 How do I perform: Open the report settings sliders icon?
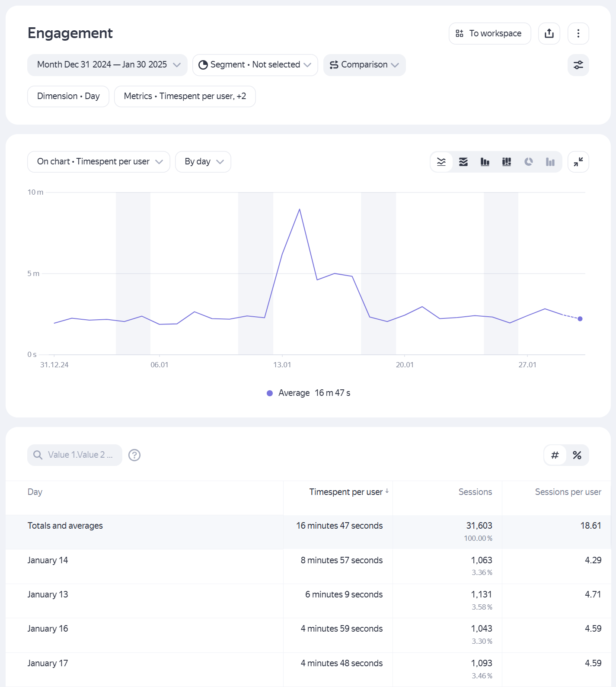578,65
